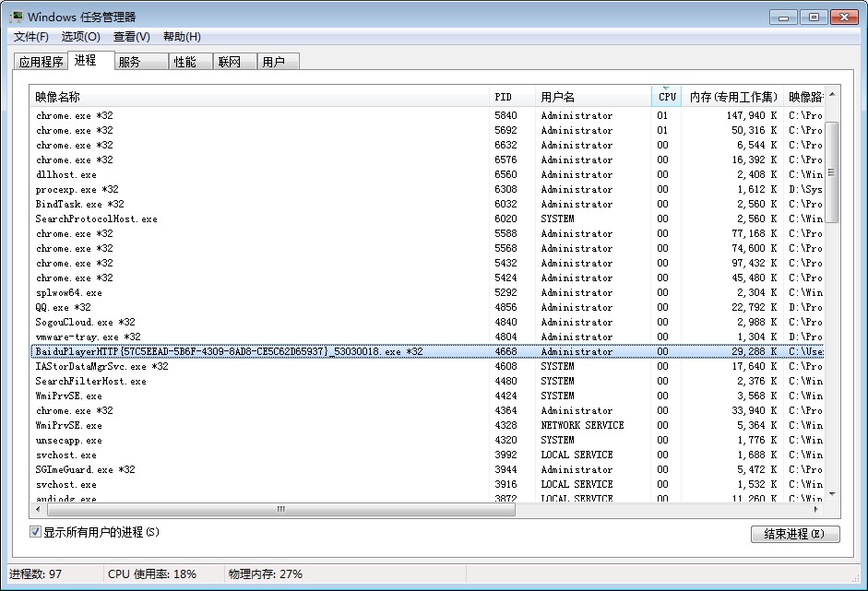Select the BindTask.exe *32 process
Screen dimensions: 868x591
tap(427, 204)
